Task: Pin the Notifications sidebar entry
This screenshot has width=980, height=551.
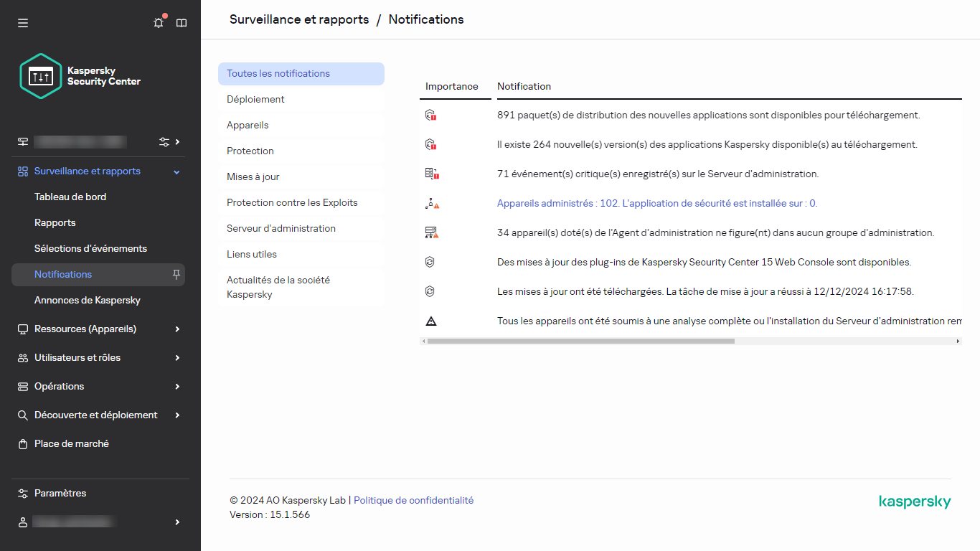Action: [176, 274]
